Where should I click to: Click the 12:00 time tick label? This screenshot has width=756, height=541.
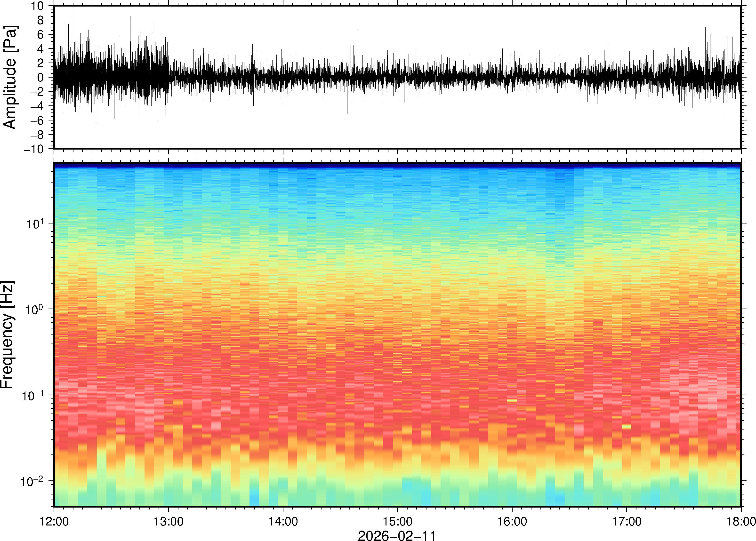click(x=54, y=521)
